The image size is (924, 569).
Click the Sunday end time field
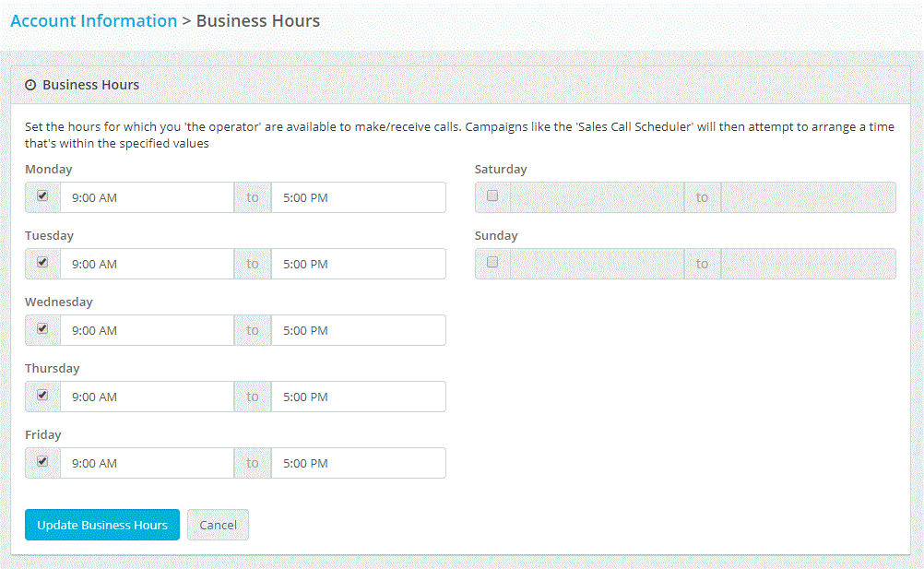point(808,264)
